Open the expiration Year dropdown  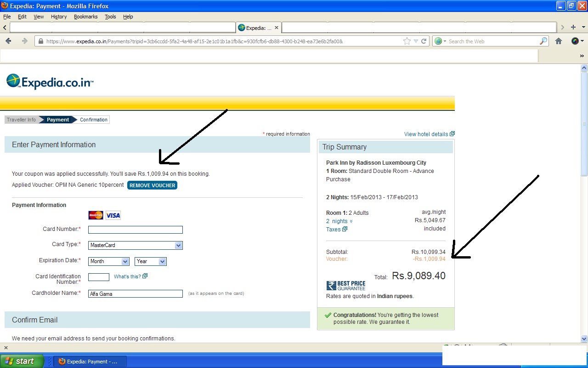151,261
